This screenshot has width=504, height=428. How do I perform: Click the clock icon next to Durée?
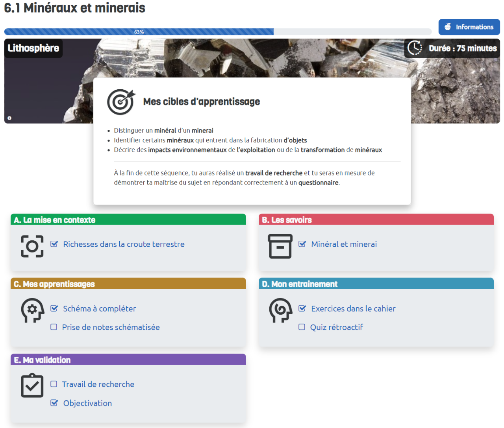(415, 48)
